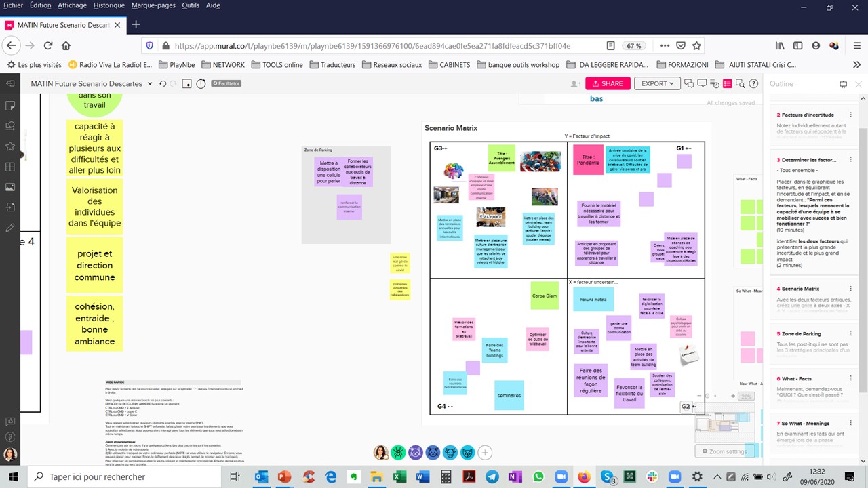Start the timer from the toolbar

pos(201,83)
